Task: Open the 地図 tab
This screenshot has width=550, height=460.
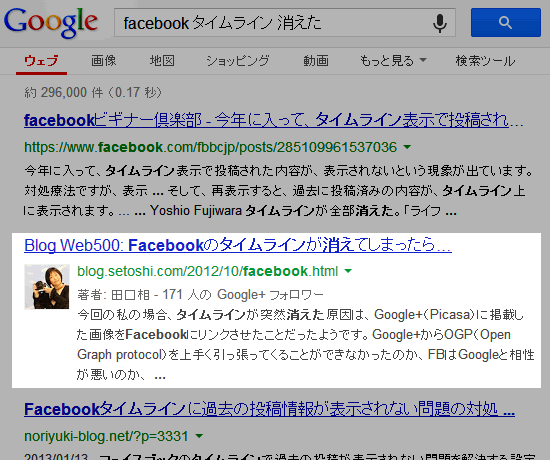Action: click(162, 61)
